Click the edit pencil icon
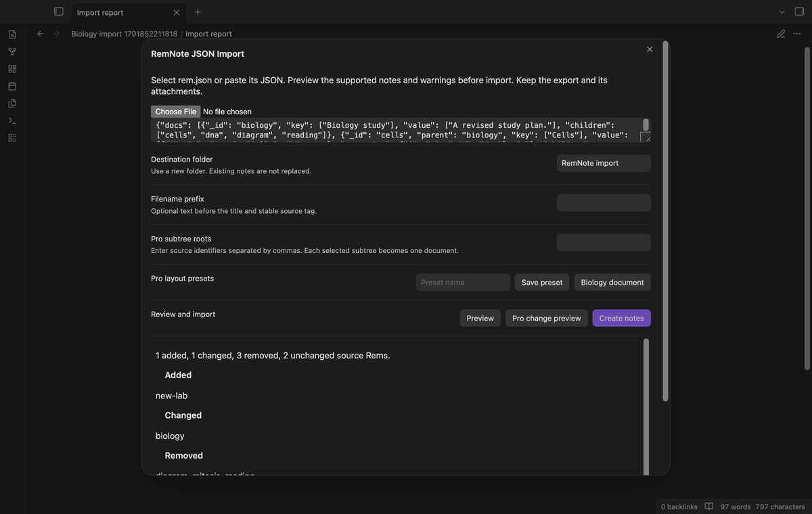This screenshot has width=812, height=514. (x=781, y=34)
